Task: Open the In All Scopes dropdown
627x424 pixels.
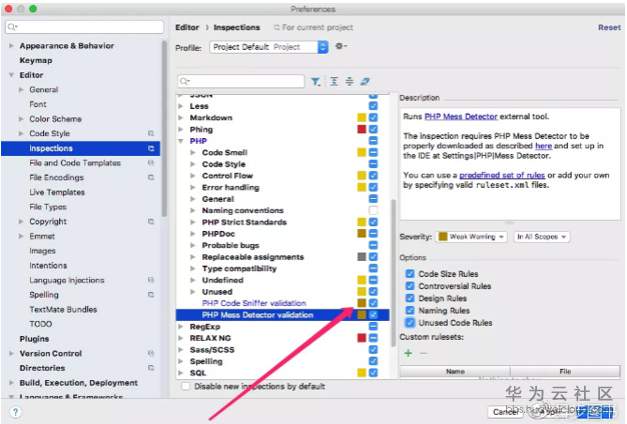Action: pos(542,237)
